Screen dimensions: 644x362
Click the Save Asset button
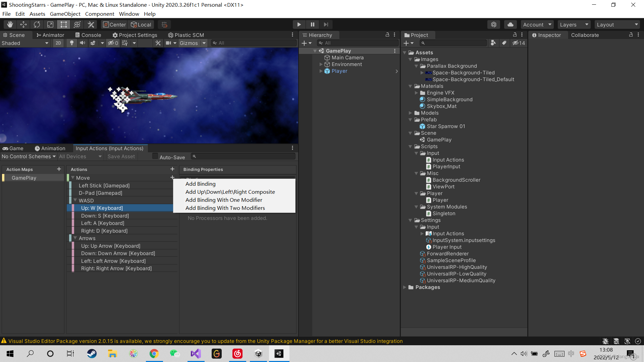pyautogui.click(x=121, y=157)
